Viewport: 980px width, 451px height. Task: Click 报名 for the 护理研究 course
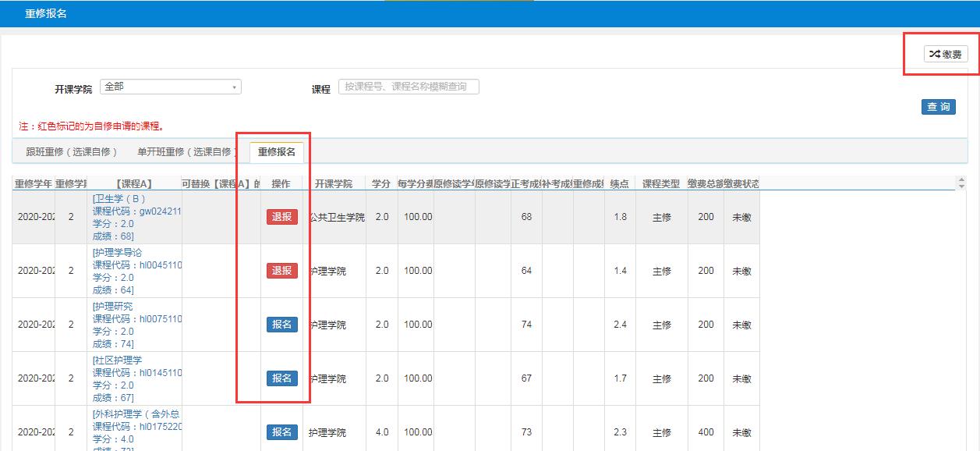[x=281, y=325]
